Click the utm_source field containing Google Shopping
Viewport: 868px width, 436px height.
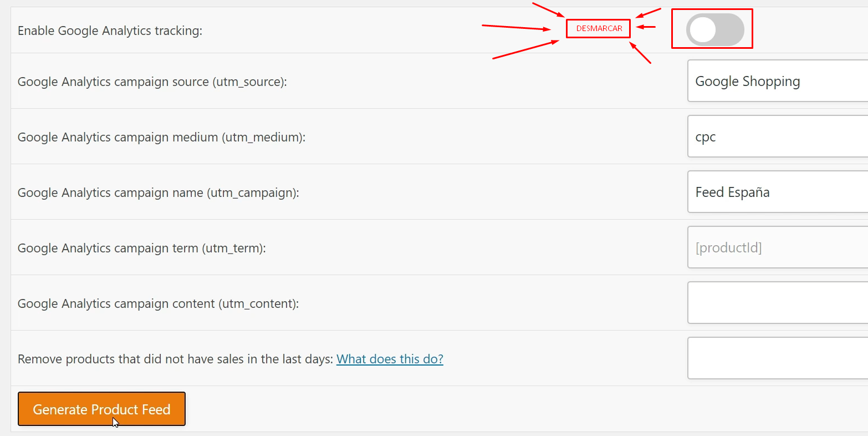tap(778, 81)
